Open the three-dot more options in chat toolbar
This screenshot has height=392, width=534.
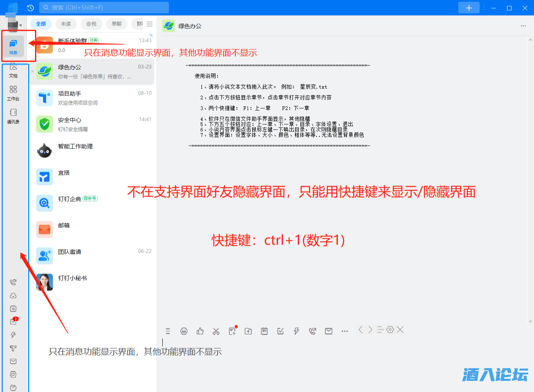point(345,331)
